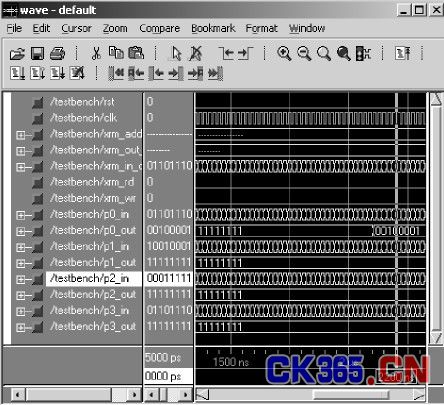Image resolution: width=444 pixels, height=405 pixels.
Task: Open the Compare menu
Action: [159, 29]
